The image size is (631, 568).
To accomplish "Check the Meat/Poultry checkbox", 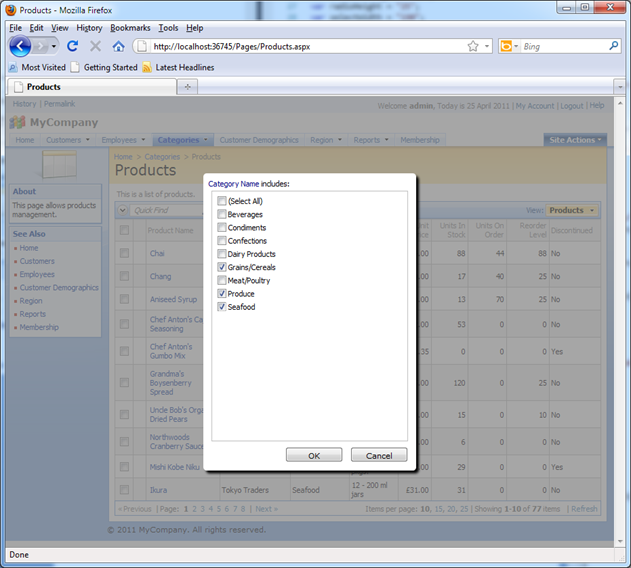I will [221, 280].
